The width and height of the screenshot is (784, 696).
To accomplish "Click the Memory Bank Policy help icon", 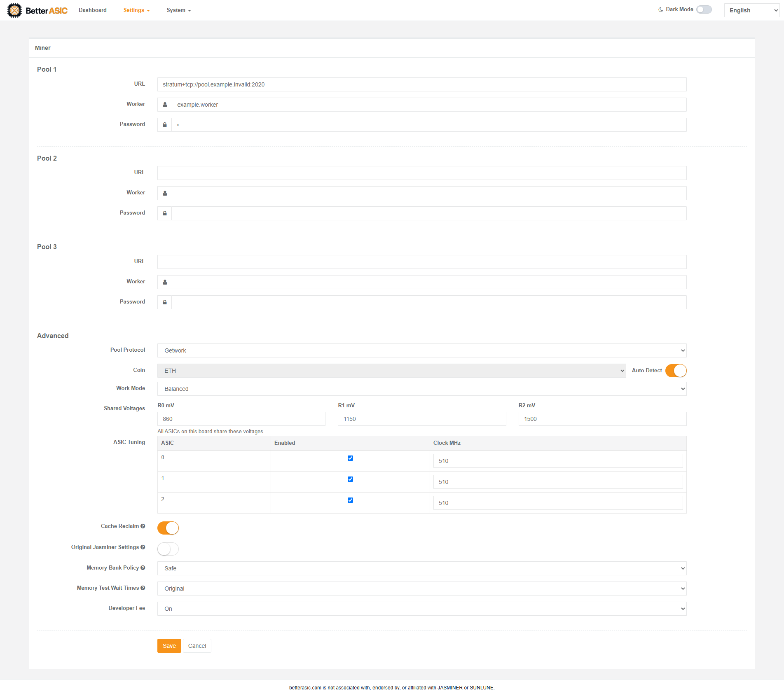I will click(x=143, y=568).
